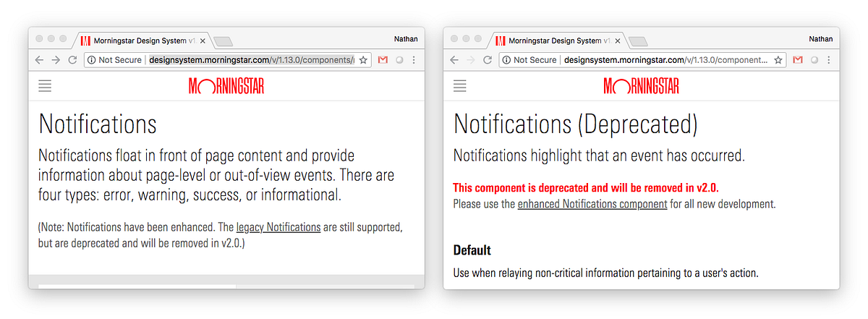Focus the address bar in left window
The width and height of the screenshot is (868, 319).
(228, 60)
